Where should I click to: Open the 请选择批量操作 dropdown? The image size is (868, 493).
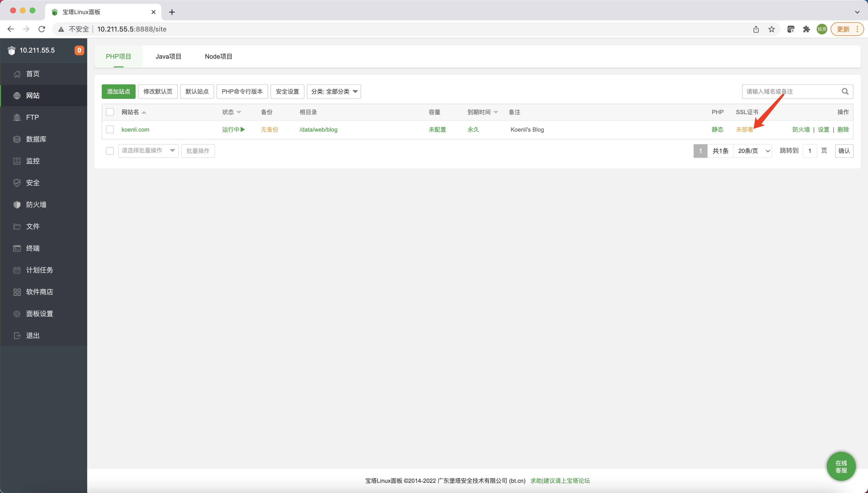pyautogui.click(x=148, y=151)
